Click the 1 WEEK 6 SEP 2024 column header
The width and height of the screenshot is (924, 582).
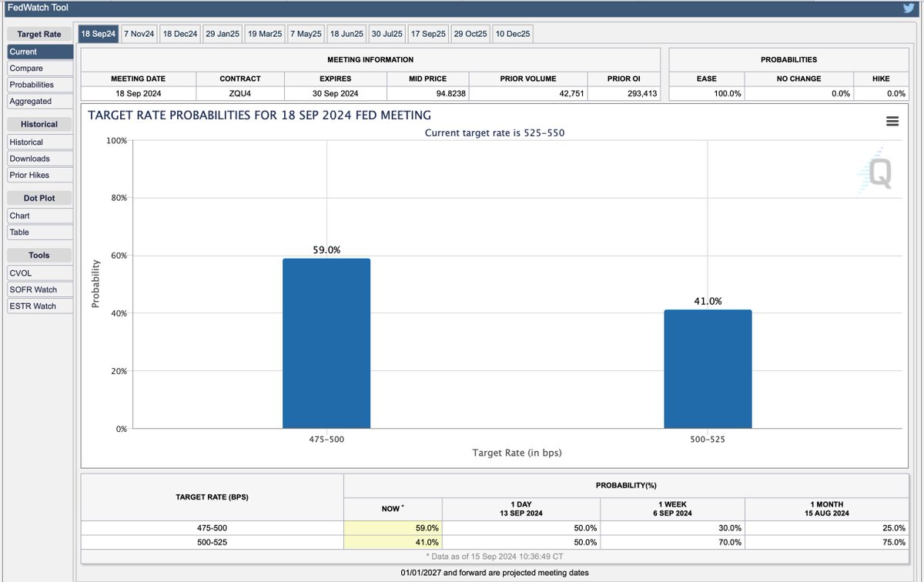tap(672, 508)
